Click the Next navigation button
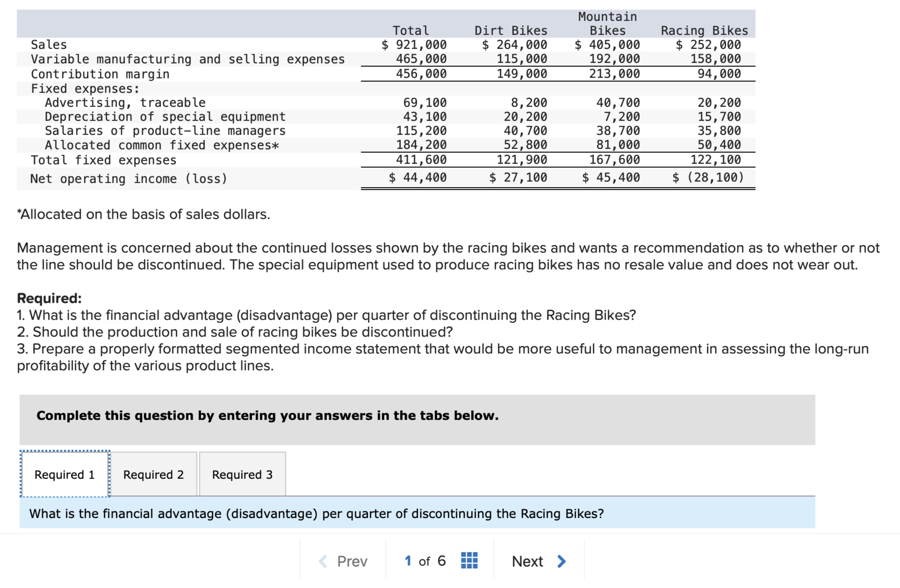Viewport: 900px width, 588px height. pyautogui.click(x=528, y=561)
